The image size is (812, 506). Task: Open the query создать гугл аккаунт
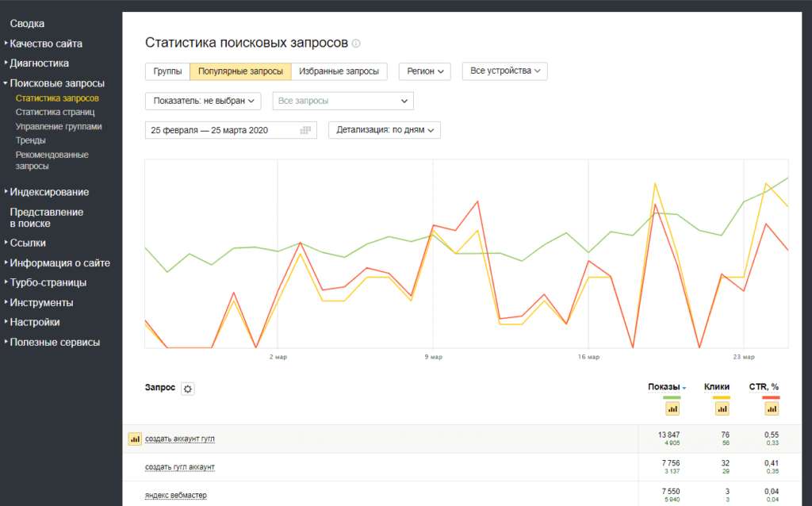[x=180, y=467]
